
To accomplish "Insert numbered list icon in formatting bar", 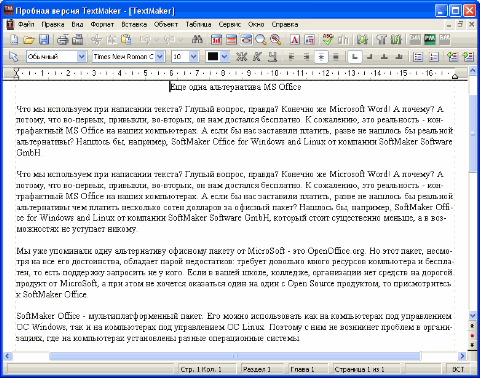I will [x=433, y=57].
